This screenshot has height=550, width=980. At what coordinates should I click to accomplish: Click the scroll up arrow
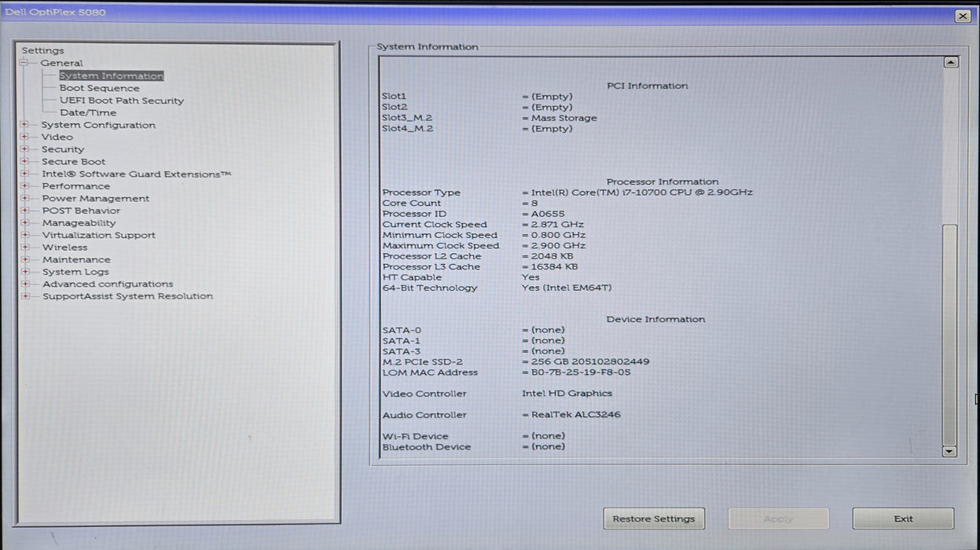pos(950,62)
